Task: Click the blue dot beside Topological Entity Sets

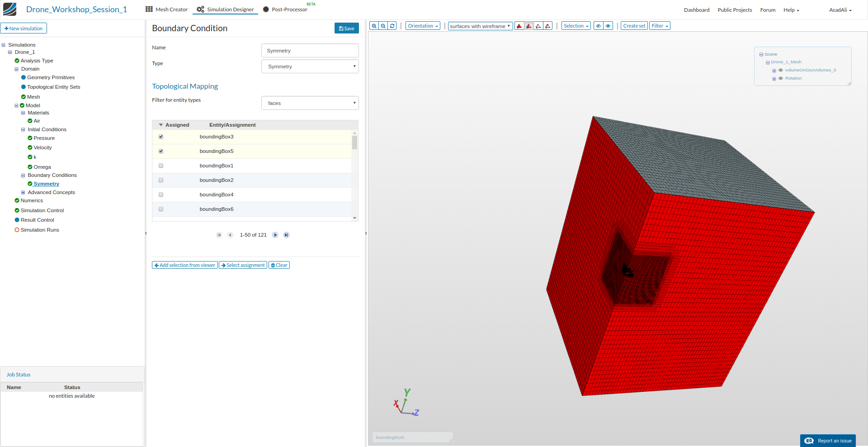Action: [x=24, y=87]
